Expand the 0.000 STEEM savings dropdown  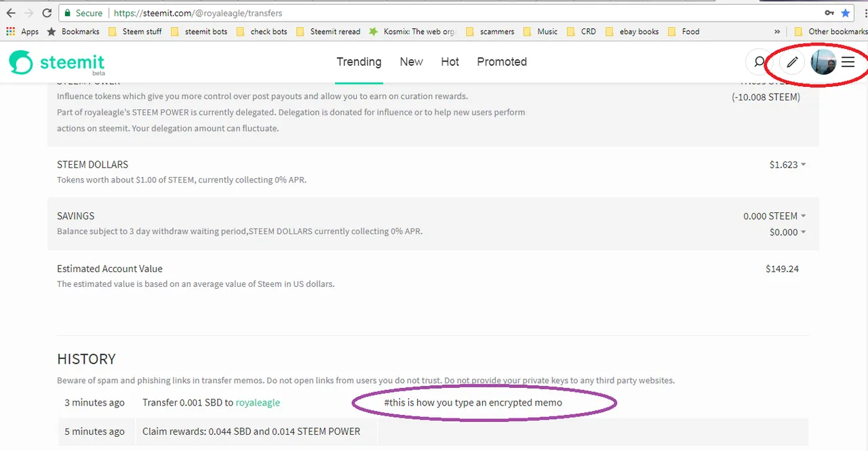pyautogui.click(x=774, y=216)
